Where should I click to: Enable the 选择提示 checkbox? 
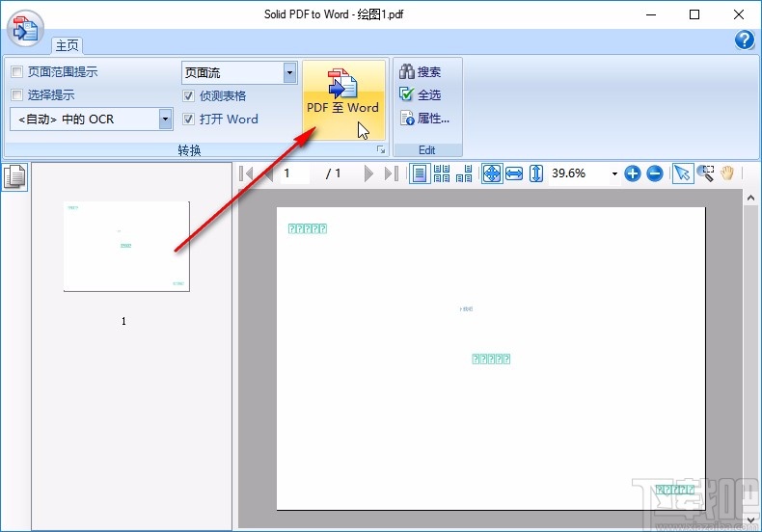point(17,94)
